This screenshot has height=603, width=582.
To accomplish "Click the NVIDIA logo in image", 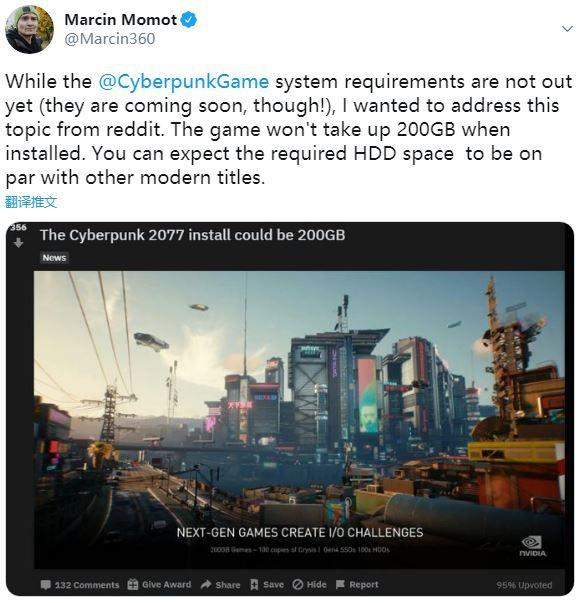I will tap(533, 546).
